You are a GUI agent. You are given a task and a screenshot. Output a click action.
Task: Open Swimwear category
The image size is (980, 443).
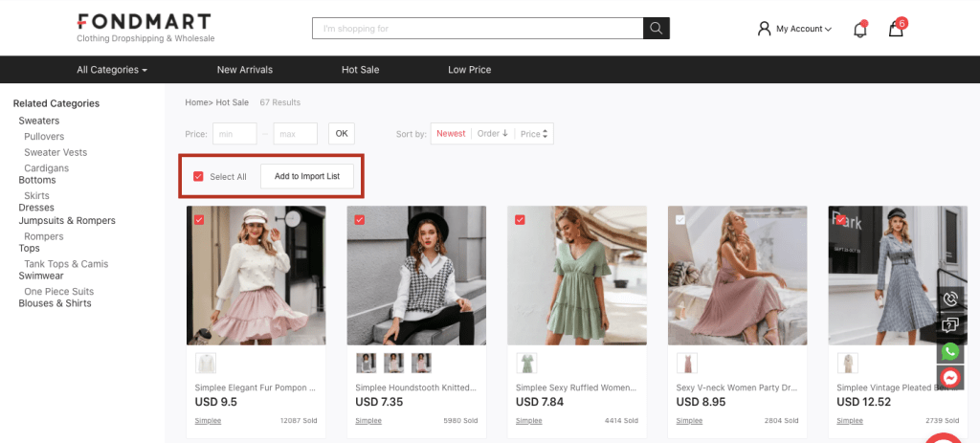pos(41,276)
